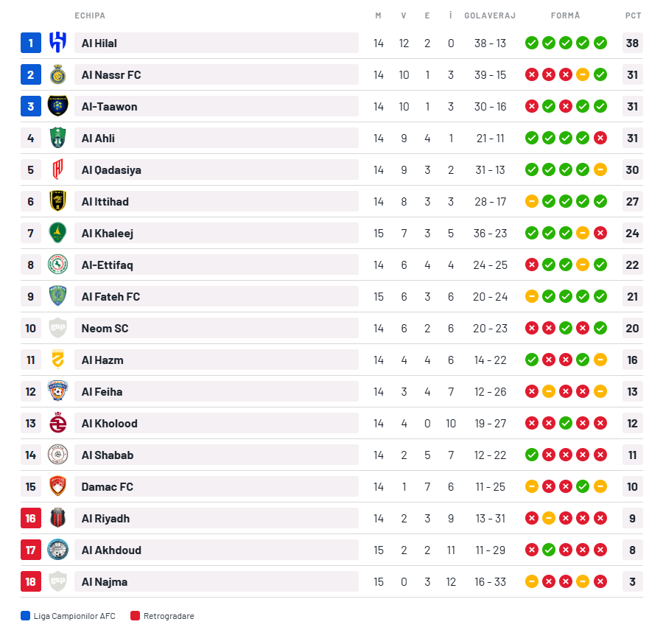Click the Al Ahli green crest
This screenshot has width=663, height=644.
57,138
